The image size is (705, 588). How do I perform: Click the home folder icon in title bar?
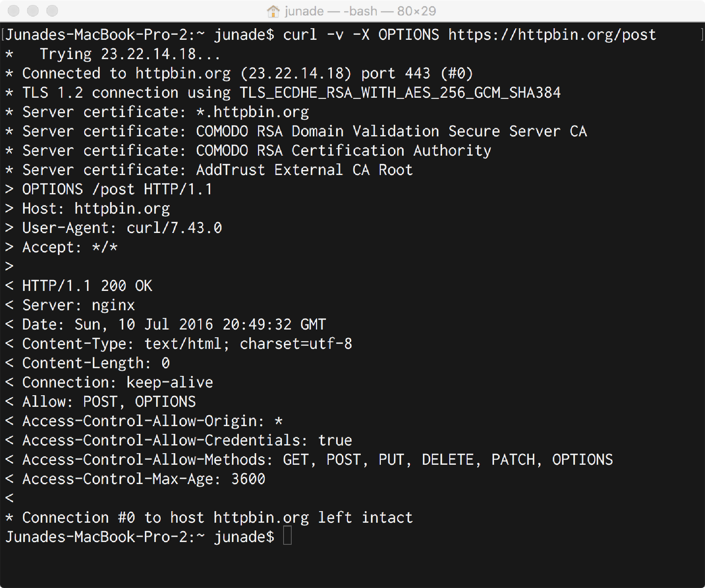pos(273,11)
